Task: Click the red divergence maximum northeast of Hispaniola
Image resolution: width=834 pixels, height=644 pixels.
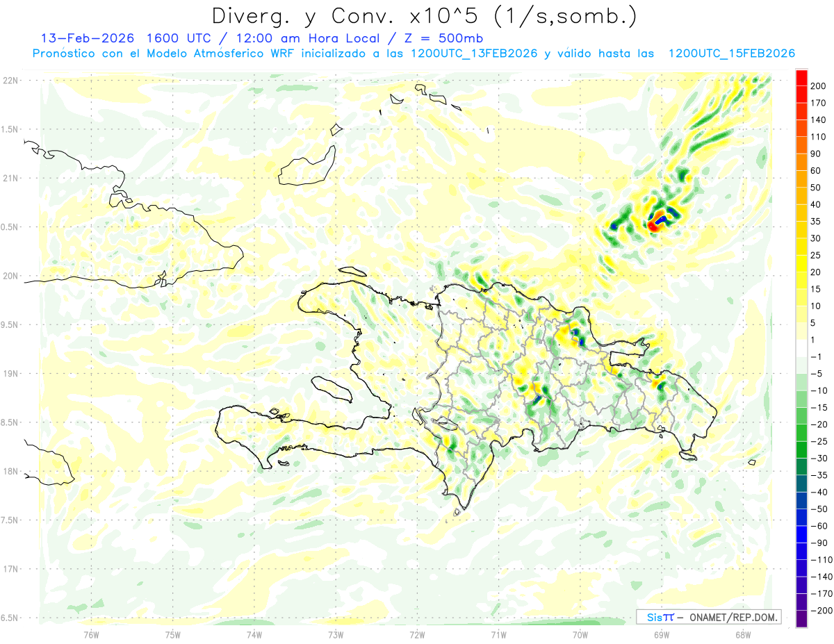Action: 653,225
